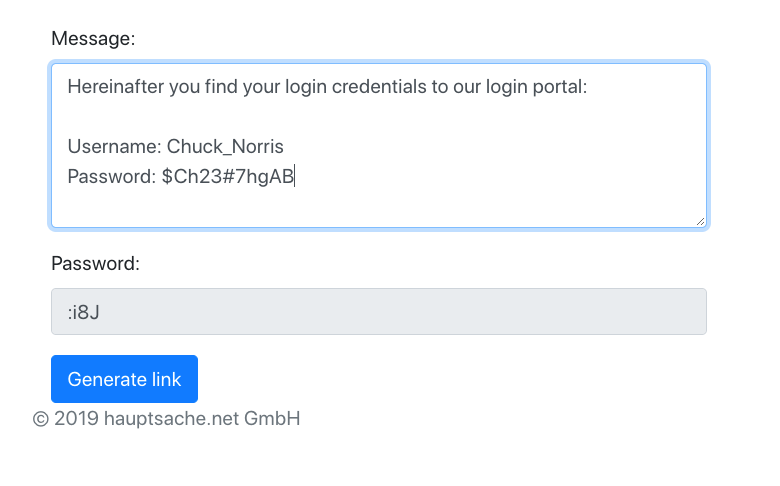Click the empty area below the message text
The image size is (780, 486).
pyautogui.click(x=379, y=206)
